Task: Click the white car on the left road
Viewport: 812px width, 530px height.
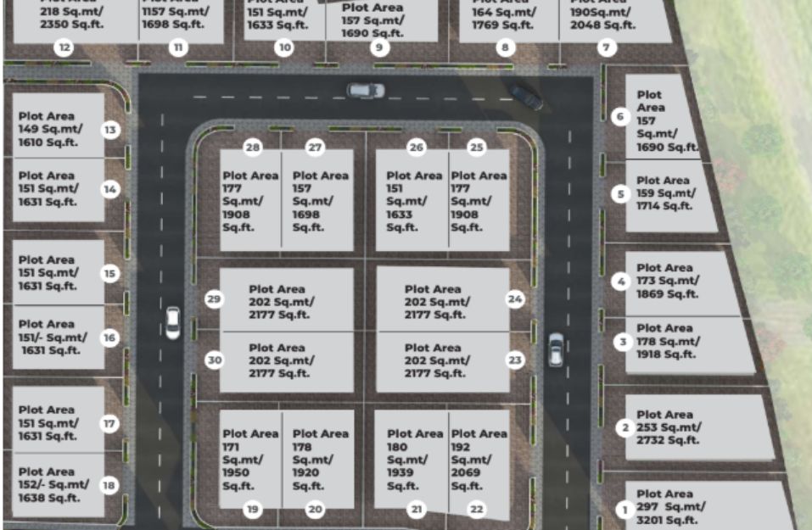Action: [x=172, y=323]
